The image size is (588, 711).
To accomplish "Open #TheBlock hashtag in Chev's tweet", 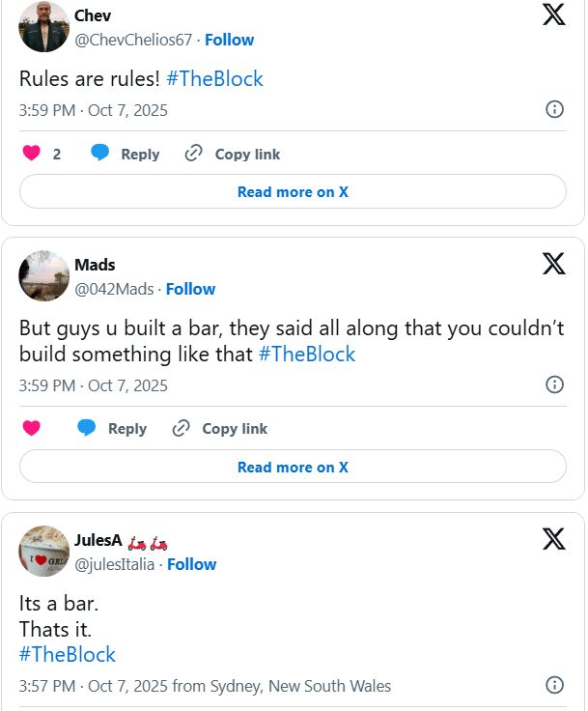I will [214, 79].
